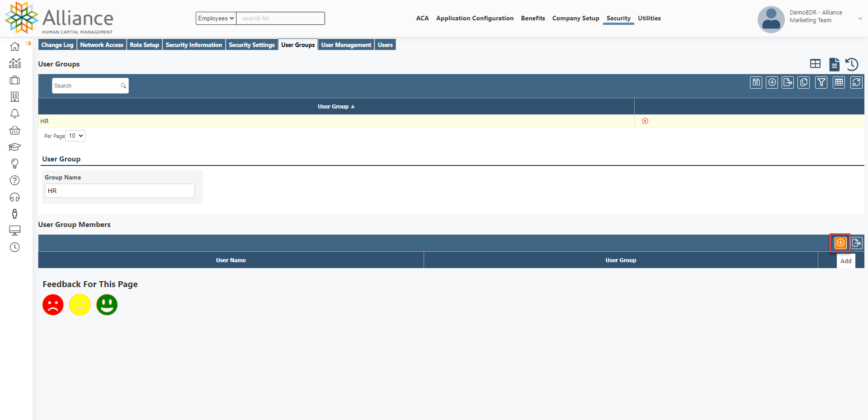868x420 pixels.
Task: Click the lightbulb ideas icon
Action: click(15, 164)
